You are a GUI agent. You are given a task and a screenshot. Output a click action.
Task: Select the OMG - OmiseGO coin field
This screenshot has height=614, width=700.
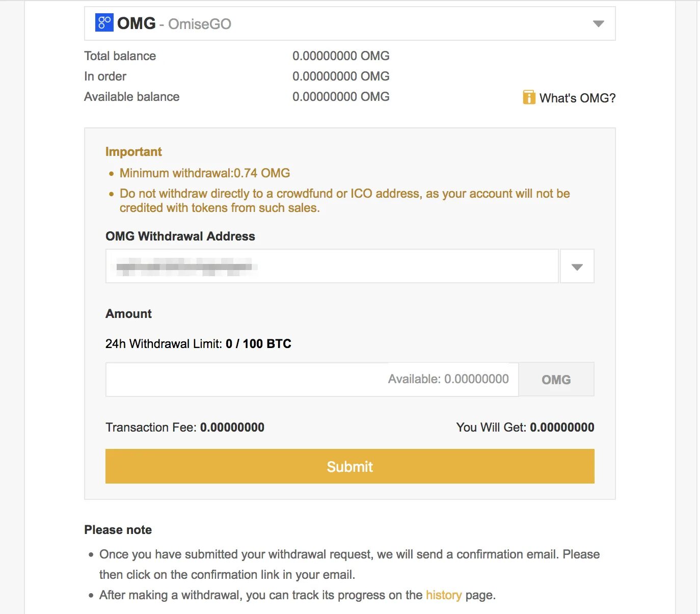(349, 23)
